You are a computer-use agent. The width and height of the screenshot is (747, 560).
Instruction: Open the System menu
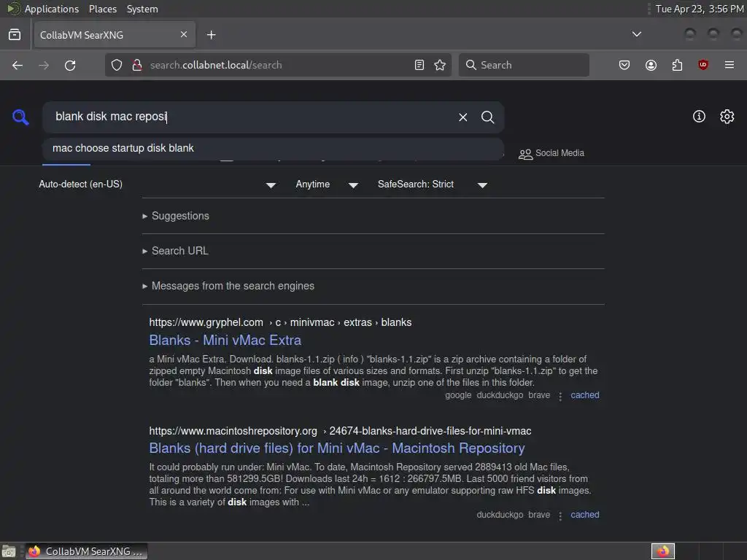pos(142,9)
